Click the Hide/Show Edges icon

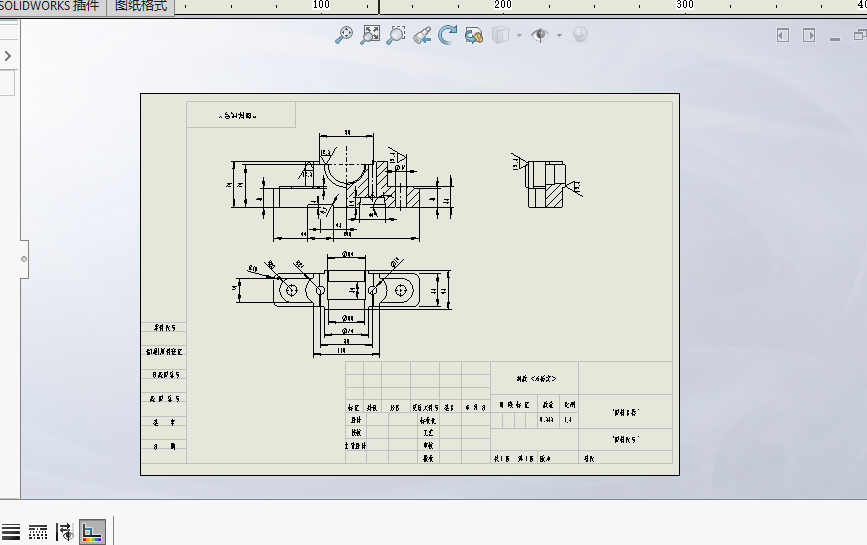tap(65, 532)
